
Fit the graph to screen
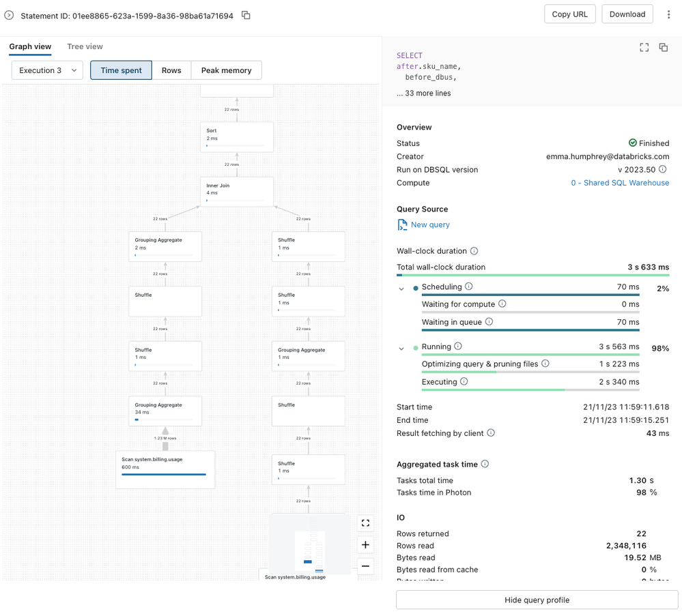365,523
